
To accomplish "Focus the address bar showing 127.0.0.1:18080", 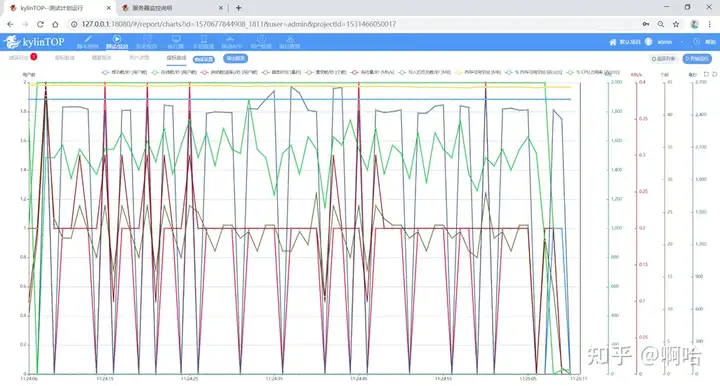I will click(354, 24).
